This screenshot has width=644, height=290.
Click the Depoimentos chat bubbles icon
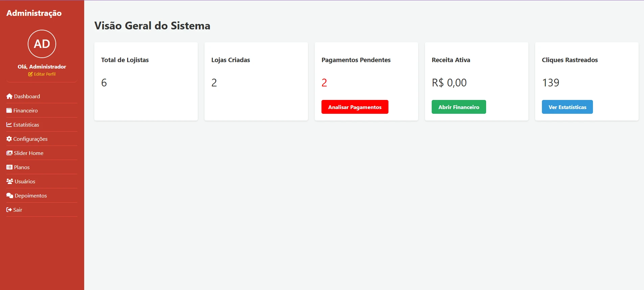click(x=10, y=195)
